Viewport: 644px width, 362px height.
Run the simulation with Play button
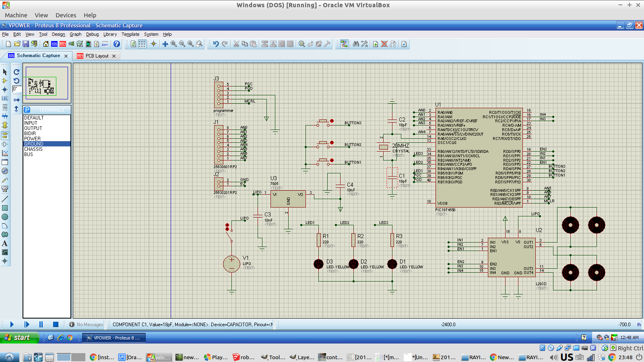(12, 324)
